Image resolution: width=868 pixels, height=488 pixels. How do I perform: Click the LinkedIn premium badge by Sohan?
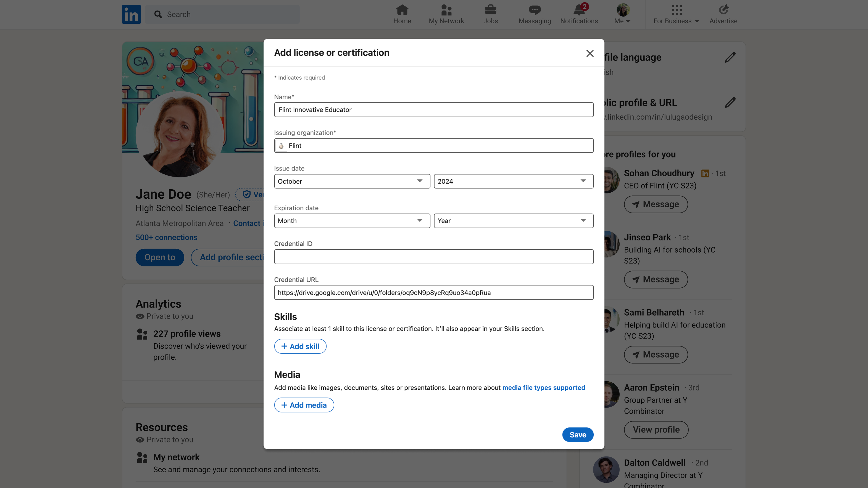(x=705, y=173)
